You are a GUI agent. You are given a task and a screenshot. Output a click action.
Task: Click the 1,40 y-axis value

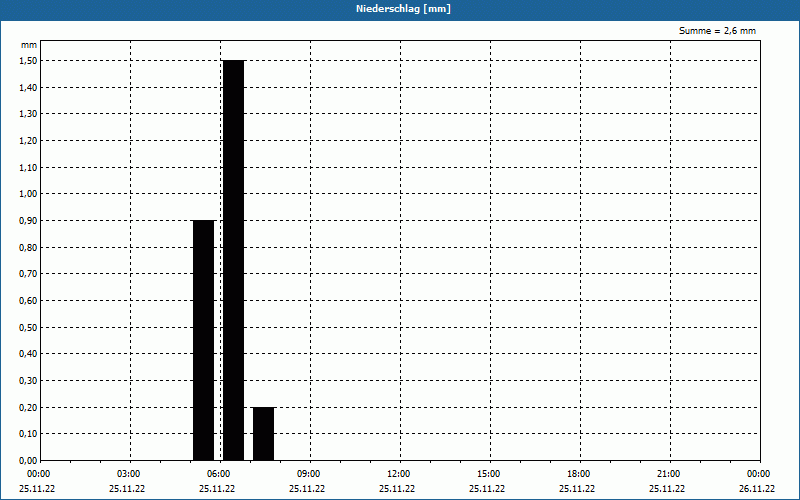tap(28, 88)
